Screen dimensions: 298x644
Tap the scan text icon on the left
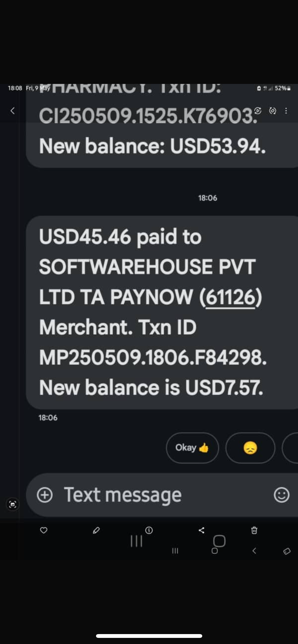[x=12, y=504]
